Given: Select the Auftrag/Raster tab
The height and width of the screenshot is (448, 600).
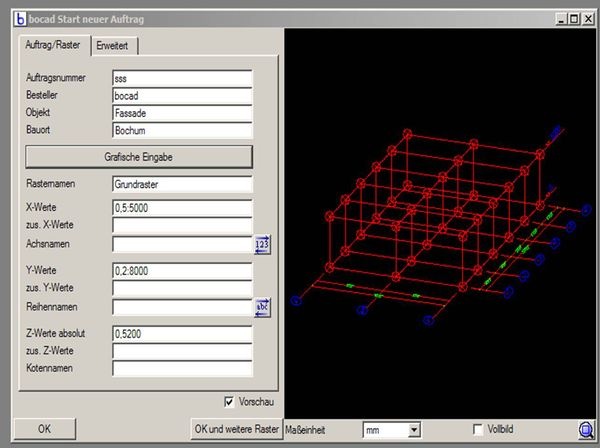Looking at the screenshot, I should [54, 46].
